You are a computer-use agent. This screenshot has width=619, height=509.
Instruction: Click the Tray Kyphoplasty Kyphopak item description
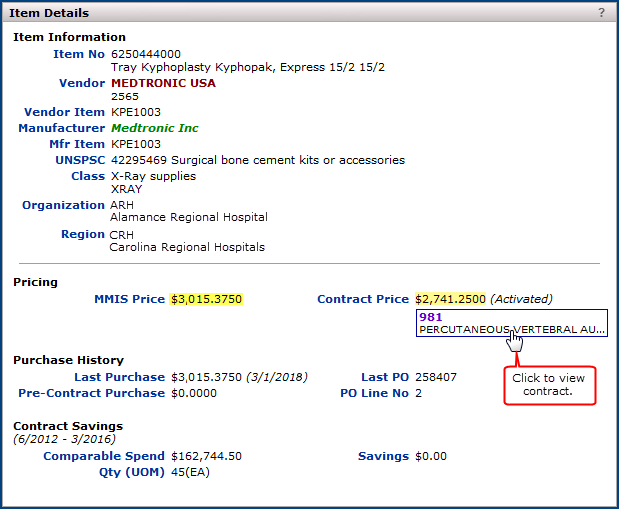247,67
